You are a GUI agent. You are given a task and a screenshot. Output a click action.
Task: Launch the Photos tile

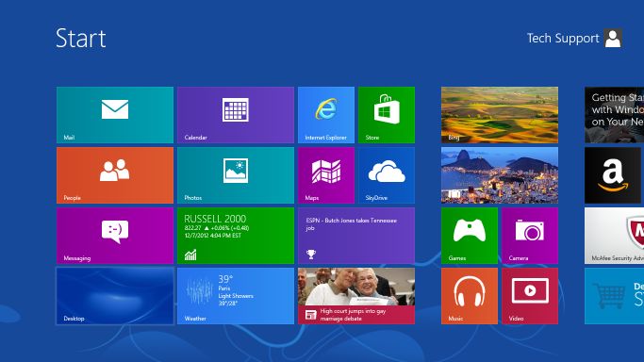click(x=236, y=175)
